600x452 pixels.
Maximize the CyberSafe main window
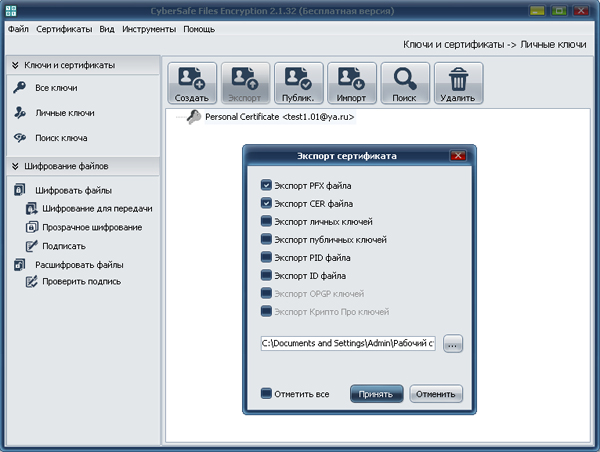click(559, 10)
